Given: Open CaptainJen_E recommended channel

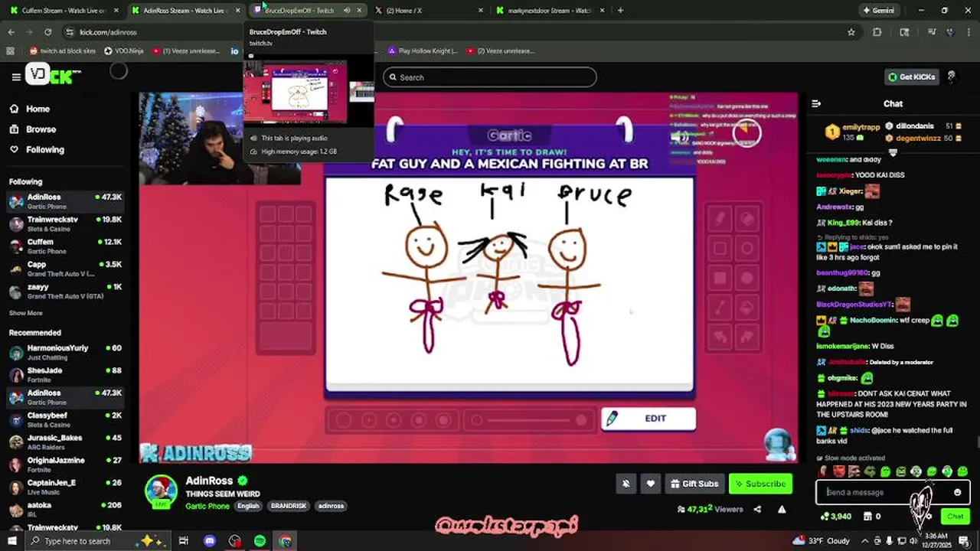Looking at the screenshot, I should click(66, 487).
